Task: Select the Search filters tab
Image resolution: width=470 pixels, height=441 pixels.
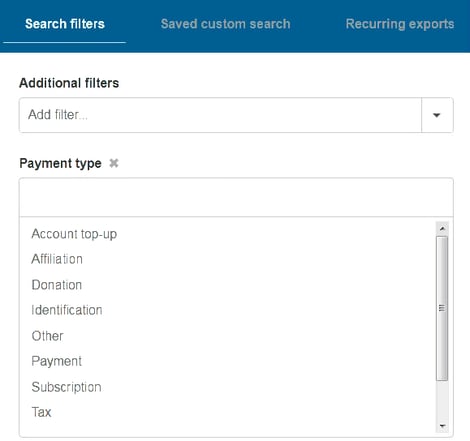Action: point(65,24)
